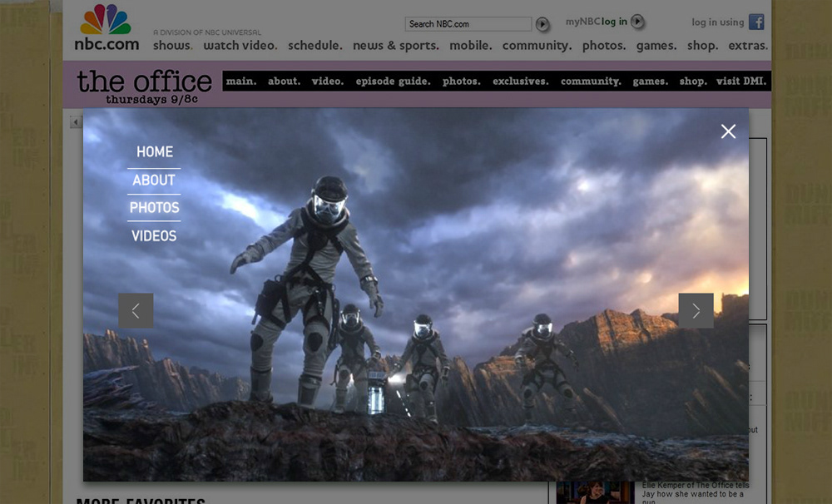
Task: Click the NBC peacock logo
Action: click(106, 19)
